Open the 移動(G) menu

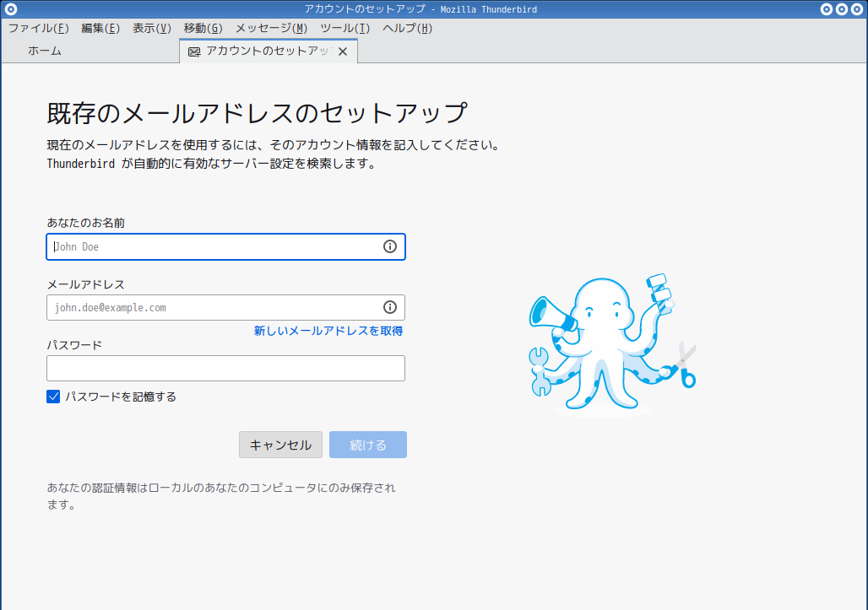pos(203,28)
